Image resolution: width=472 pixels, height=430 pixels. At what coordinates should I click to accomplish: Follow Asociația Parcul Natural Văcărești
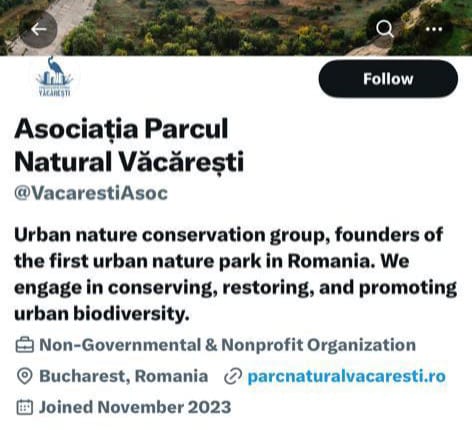point(388,79)
